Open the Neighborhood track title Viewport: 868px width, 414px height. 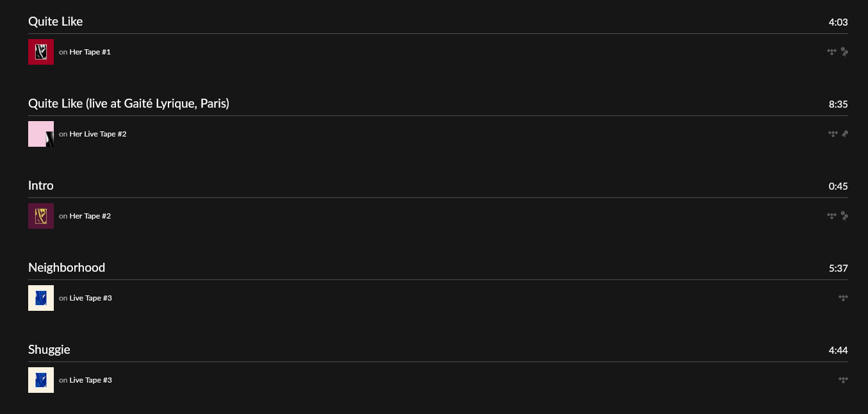tap(67, 268)
